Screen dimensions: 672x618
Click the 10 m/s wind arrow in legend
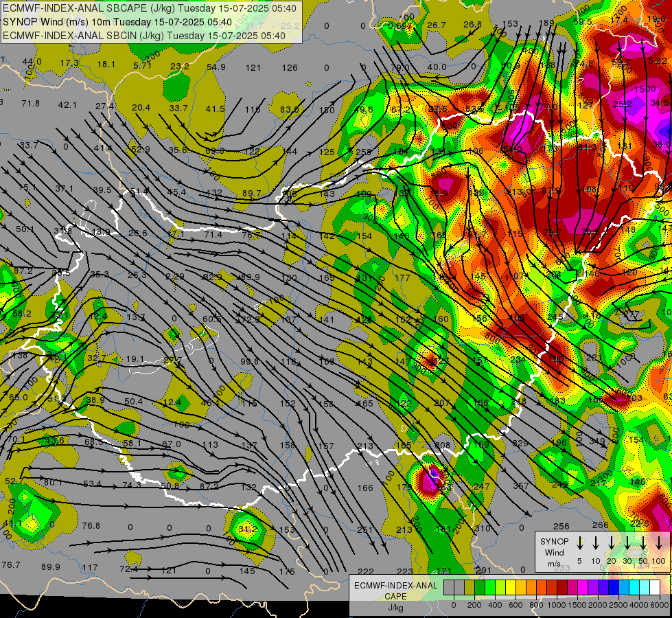(595, 543)
